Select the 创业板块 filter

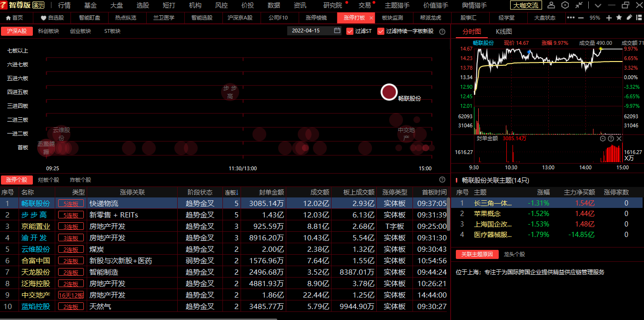click(x=80, y=31)
